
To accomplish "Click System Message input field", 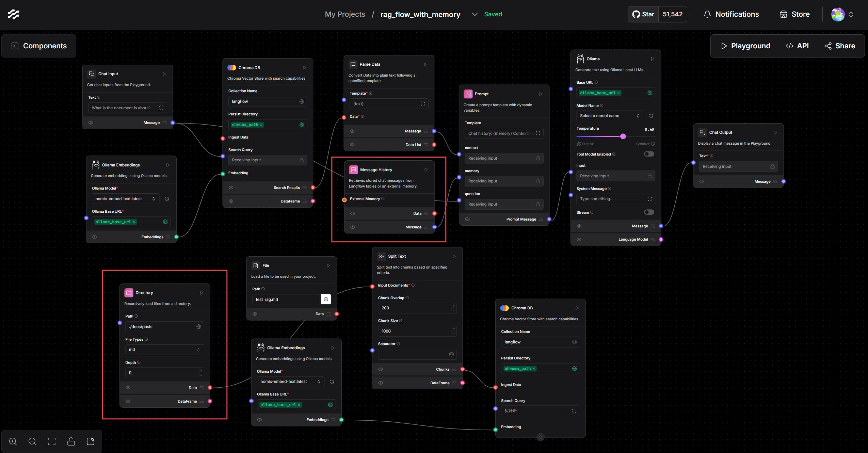I will (x=615, y=199).
